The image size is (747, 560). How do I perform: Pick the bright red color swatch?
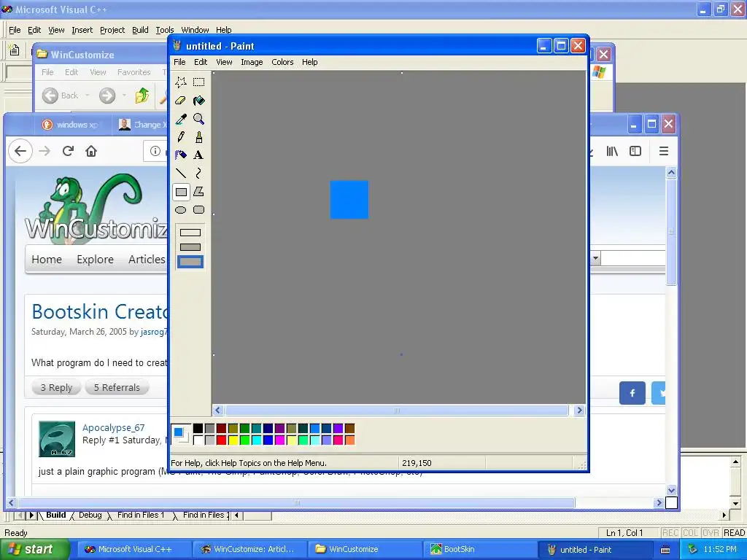(x=222, y=440)
